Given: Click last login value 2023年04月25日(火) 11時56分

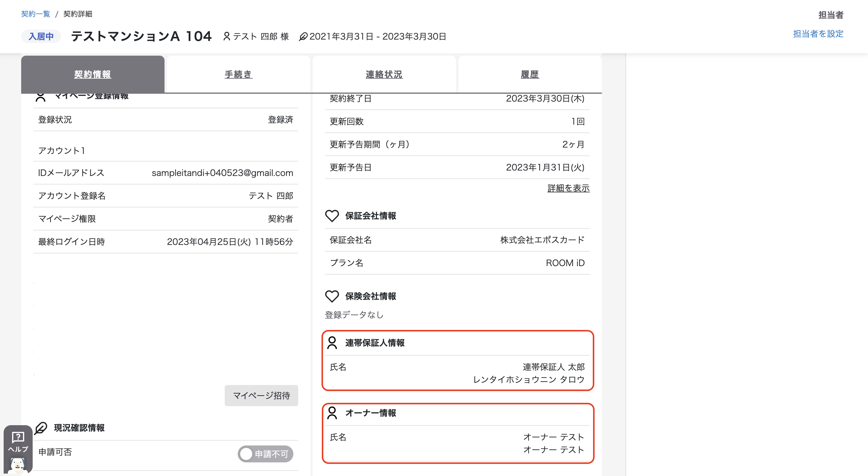Looking at the screenshot, I should 230,242.
